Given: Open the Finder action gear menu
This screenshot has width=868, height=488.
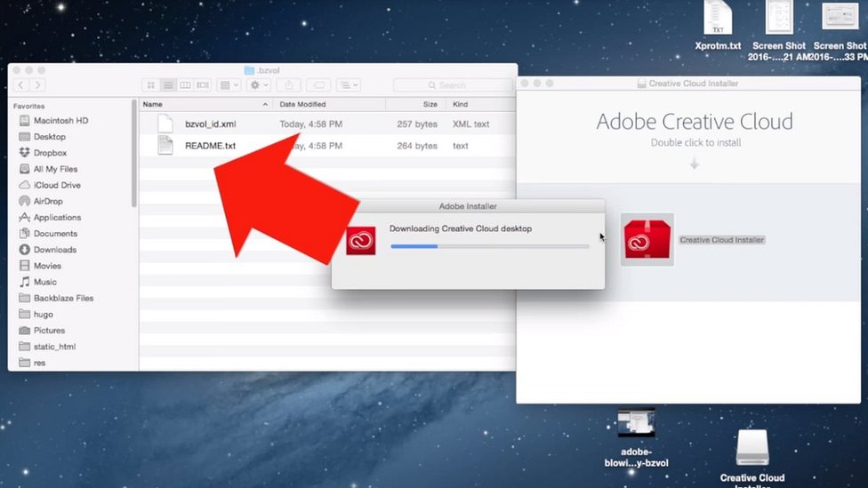Looking at the screenshot, I should click(259, 85).
